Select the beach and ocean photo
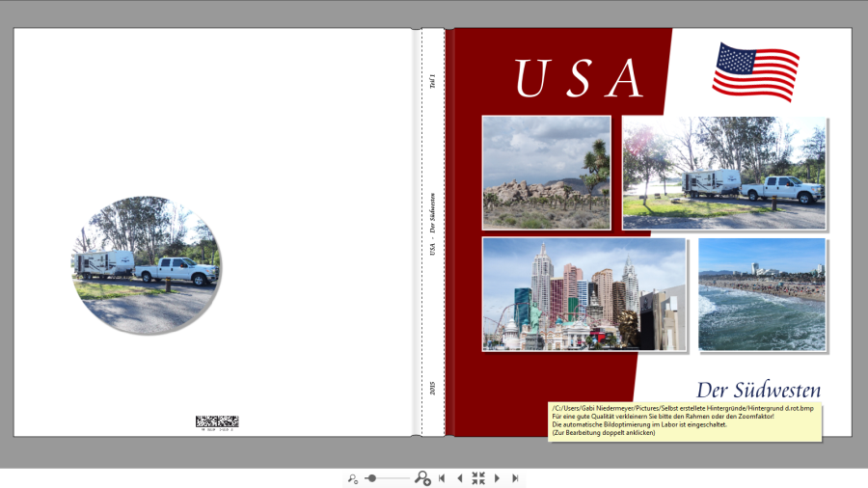The width and height of the screenshot is (868, 488). (x=761, y=294)
